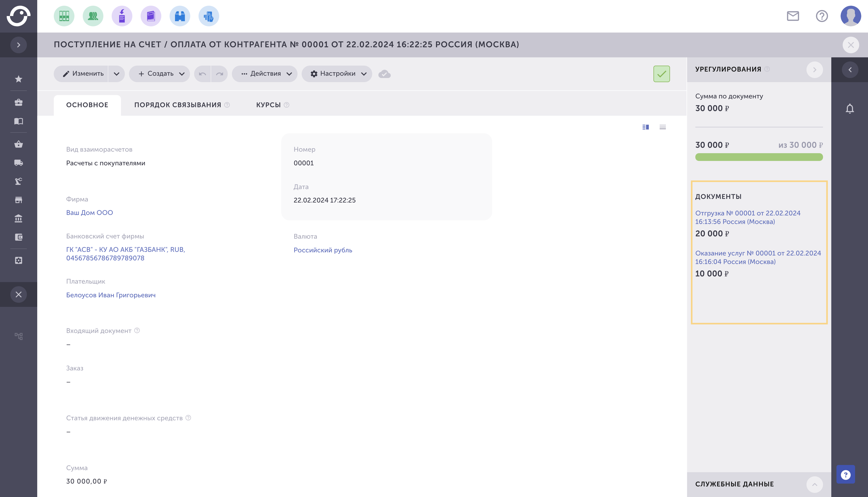Switch to single-column list layout view

click(x=663, y=127)
